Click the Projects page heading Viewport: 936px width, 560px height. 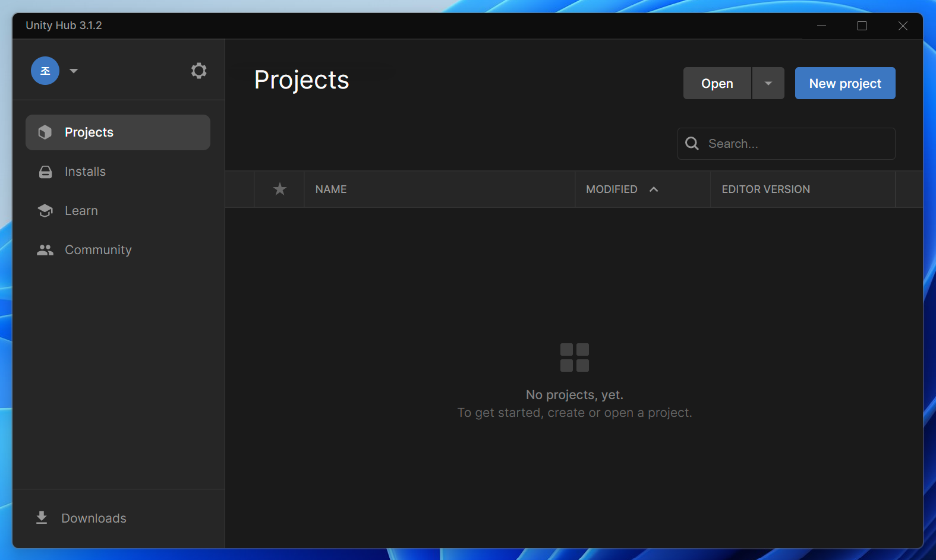pos(301,80)
